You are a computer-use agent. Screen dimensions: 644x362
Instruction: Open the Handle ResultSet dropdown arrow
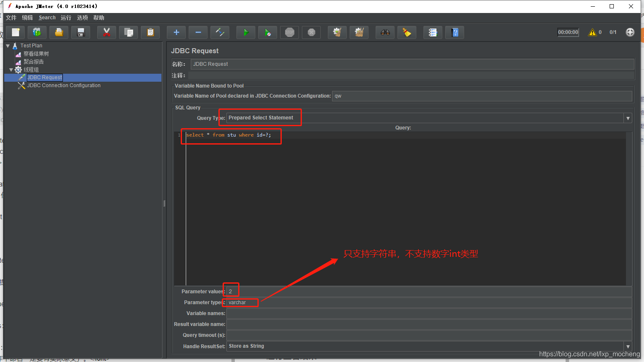pos(628,346)
